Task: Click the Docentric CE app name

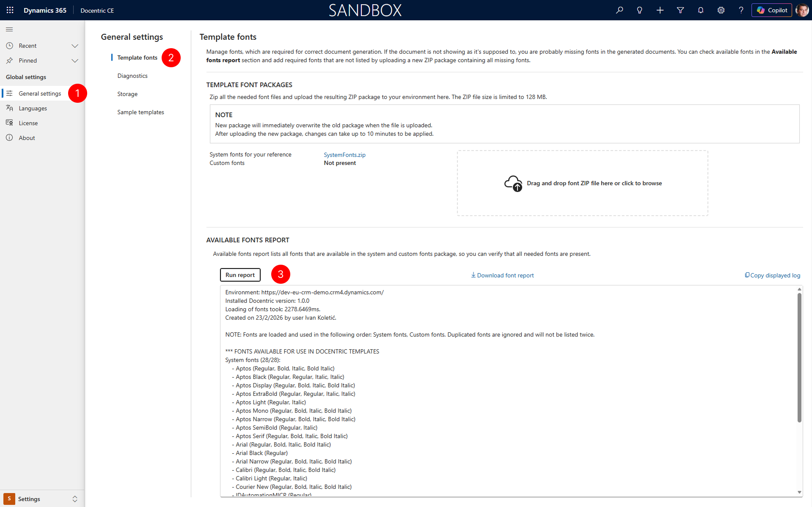Action: click(97, 11)
